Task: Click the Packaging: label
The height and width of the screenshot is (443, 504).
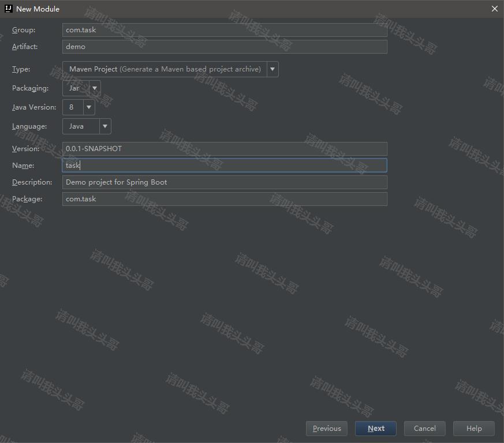Action: tap(30, 88)
